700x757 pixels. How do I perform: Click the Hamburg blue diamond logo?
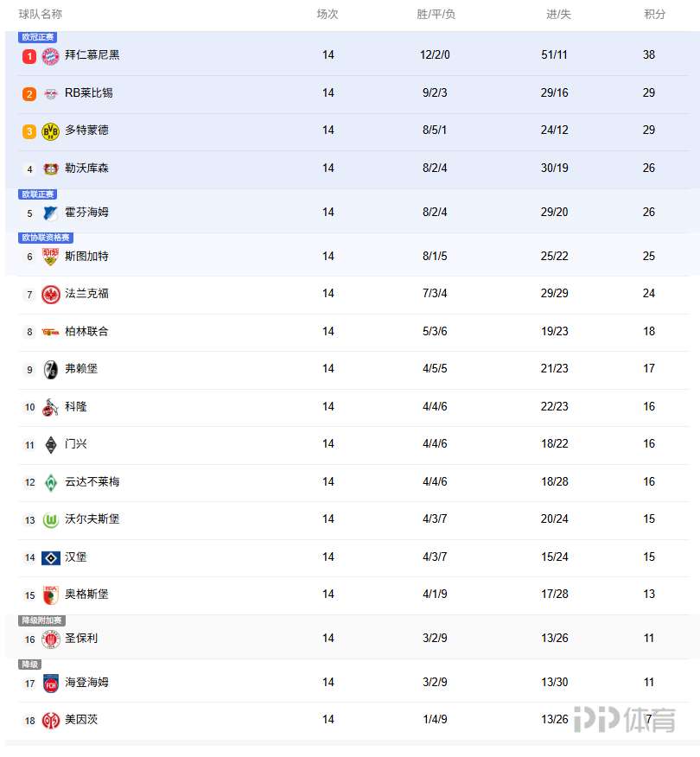(x=50, y=557)
